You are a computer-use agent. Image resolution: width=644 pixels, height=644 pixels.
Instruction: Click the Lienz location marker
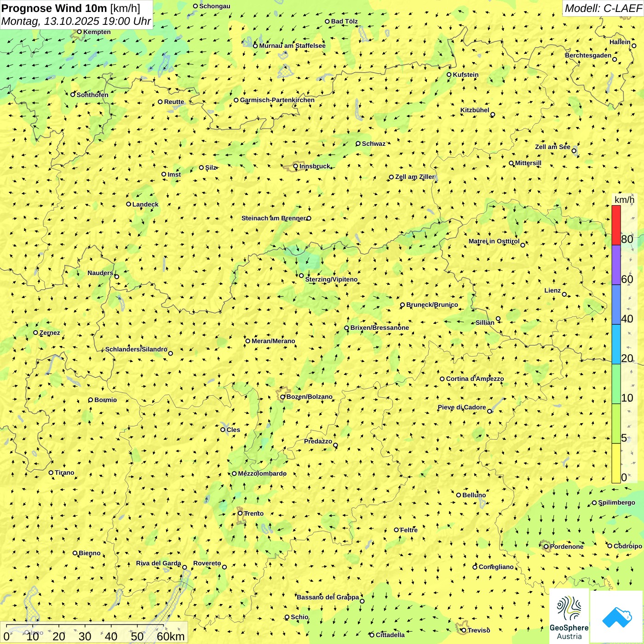point(564,294)
